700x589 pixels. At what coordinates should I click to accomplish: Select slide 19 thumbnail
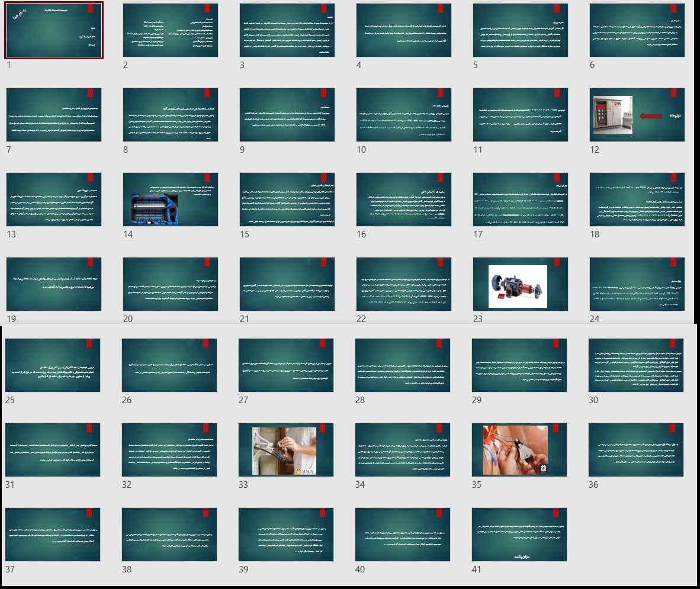click(54, 284)
